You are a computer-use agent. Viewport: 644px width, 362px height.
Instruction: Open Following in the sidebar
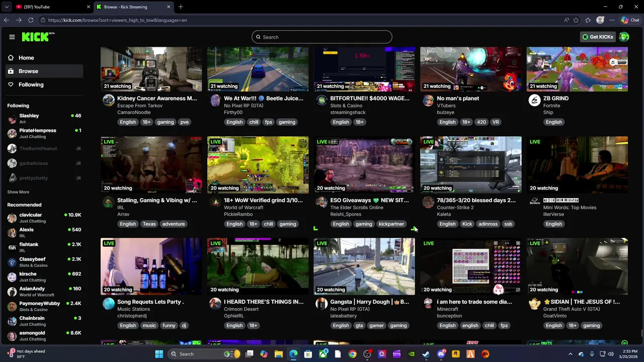coord(44,84)
